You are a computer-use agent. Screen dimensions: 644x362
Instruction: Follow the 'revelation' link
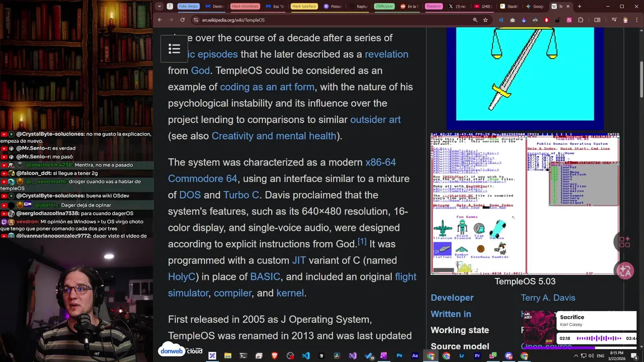386,54
